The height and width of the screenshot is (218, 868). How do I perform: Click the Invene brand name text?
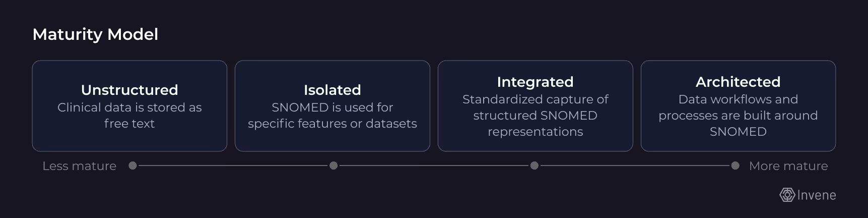(x=817, y=195)
